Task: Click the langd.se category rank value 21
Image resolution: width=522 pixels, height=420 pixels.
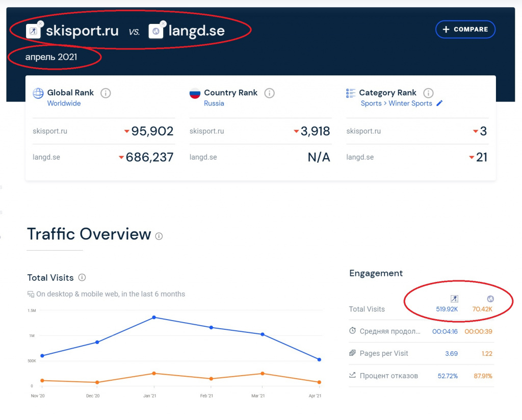Action: point(482,157)
